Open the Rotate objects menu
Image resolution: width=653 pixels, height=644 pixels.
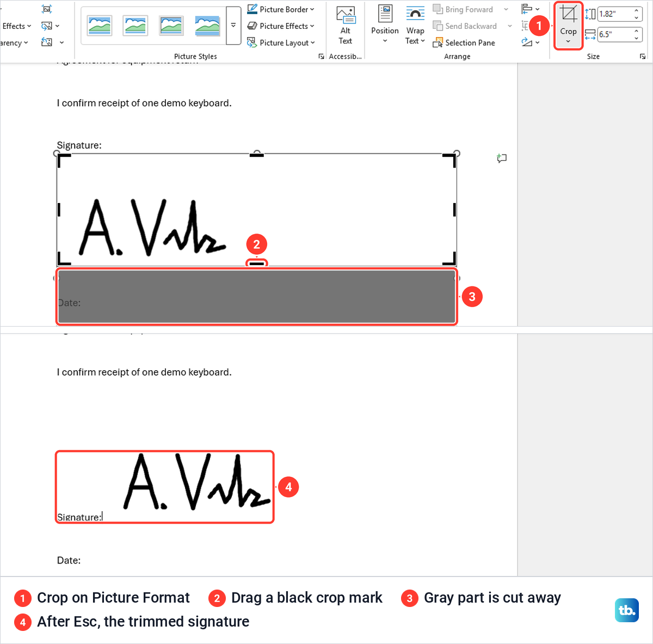point(530,42)
